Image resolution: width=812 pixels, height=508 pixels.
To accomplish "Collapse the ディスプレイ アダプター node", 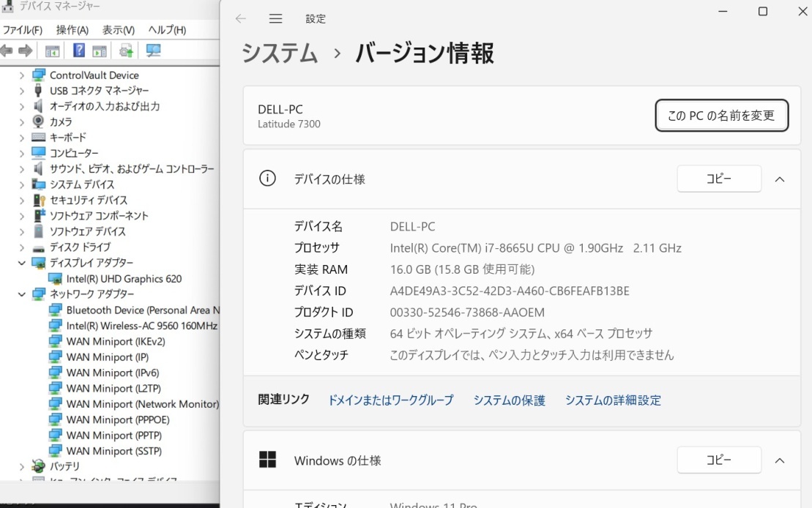I will click(21, 263).
